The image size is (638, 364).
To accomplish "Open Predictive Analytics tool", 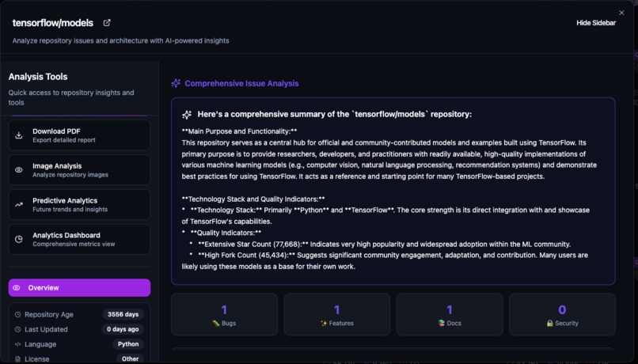I will tap(79, 205).
